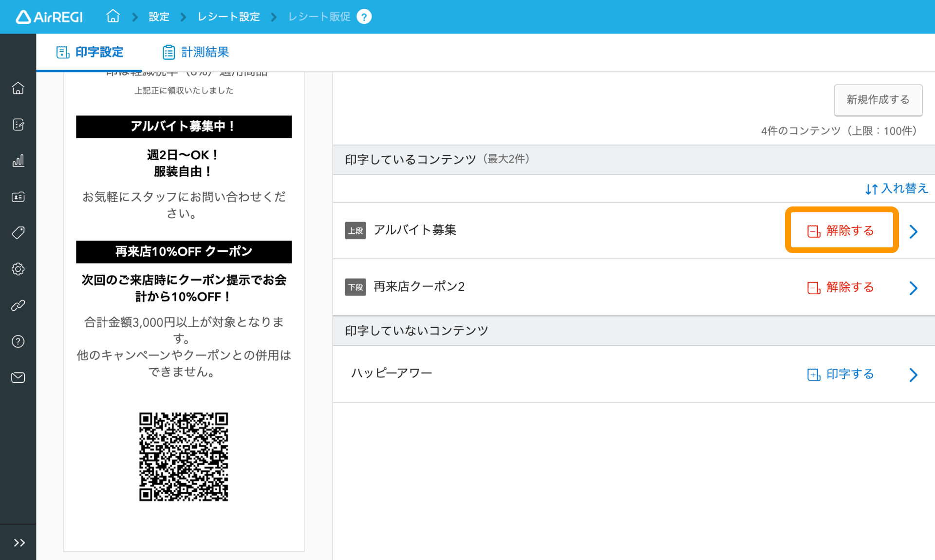Go to home via breadcrumb house icon
Screen dimensions: 935x560
click(113, 17)
